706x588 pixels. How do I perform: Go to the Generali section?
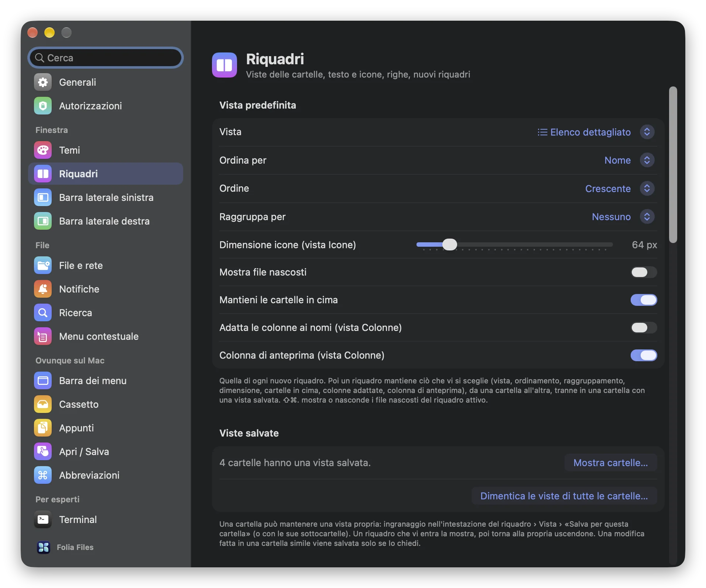click(106, 82)
